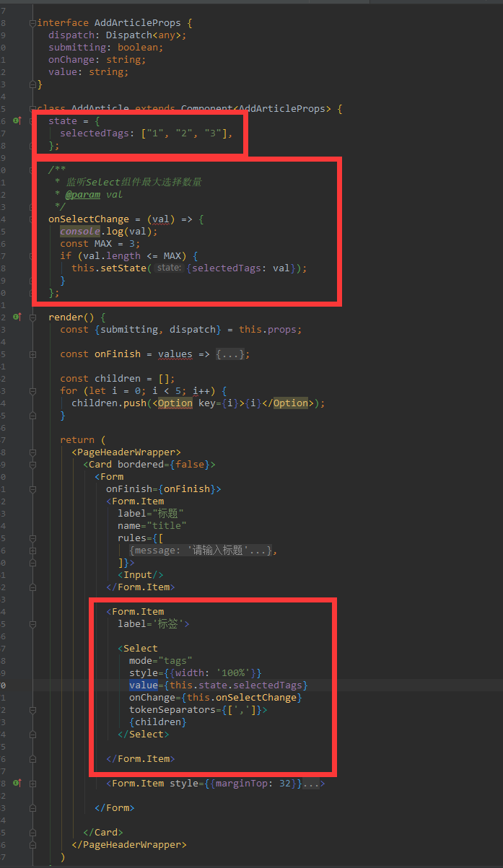The height and width of the screenshot is (868, 503).
Task: Click the <PageHeaderWrapper> opening tag
Action: click(126, 452)
